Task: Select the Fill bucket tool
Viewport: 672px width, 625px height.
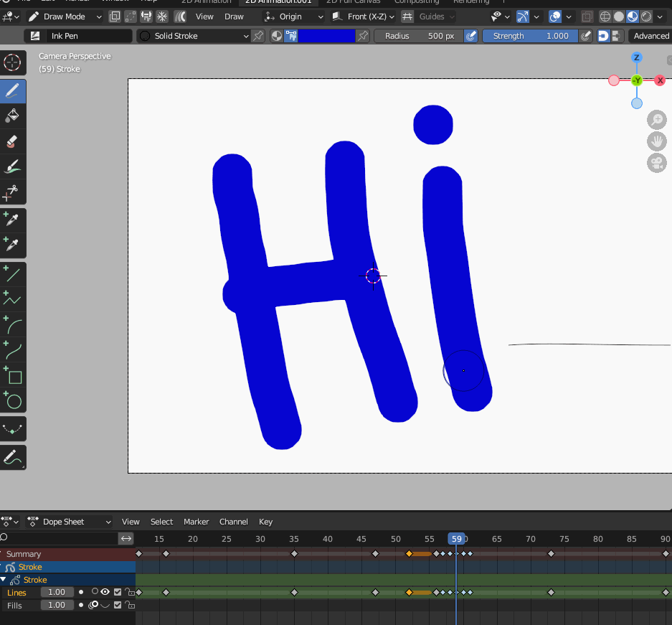Action: (x=13, y=115)
